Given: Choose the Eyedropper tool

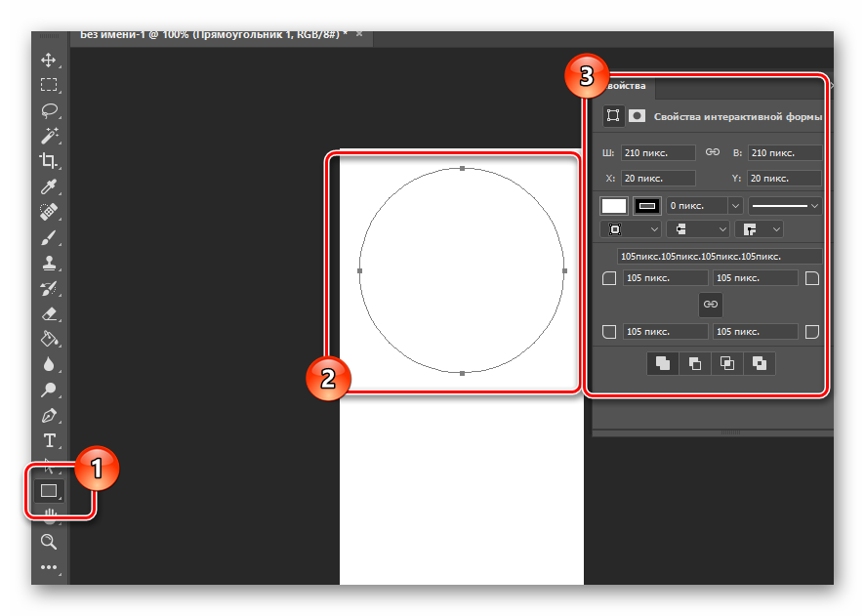Looking at the screenshot, I should pos(48,186).
